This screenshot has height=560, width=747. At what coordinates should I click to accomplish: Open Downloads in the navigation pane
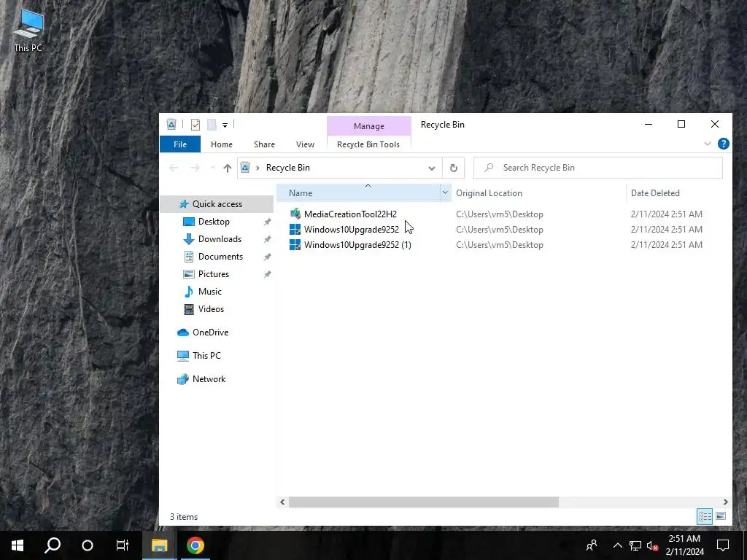pyautogui.click(x=220, y=239)
